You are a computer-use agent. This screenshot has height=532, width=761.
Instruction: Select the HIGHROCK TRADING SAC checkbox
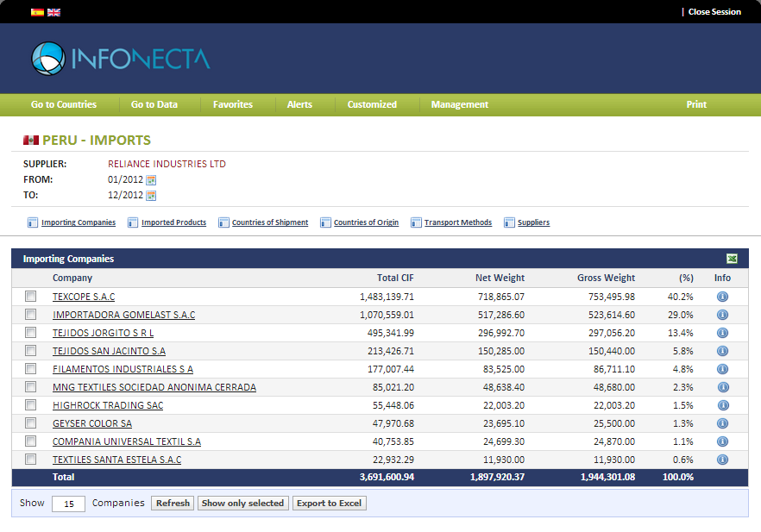pyautogui.click(x=30, y=405)
